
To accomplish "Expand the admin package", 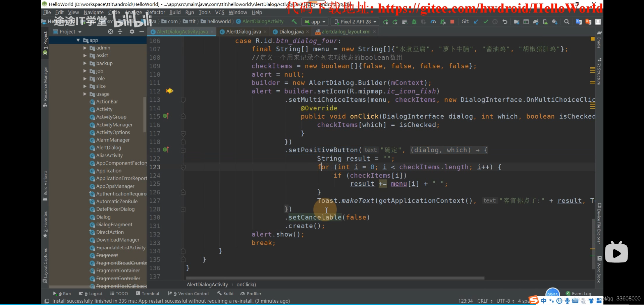I will 85,48.
